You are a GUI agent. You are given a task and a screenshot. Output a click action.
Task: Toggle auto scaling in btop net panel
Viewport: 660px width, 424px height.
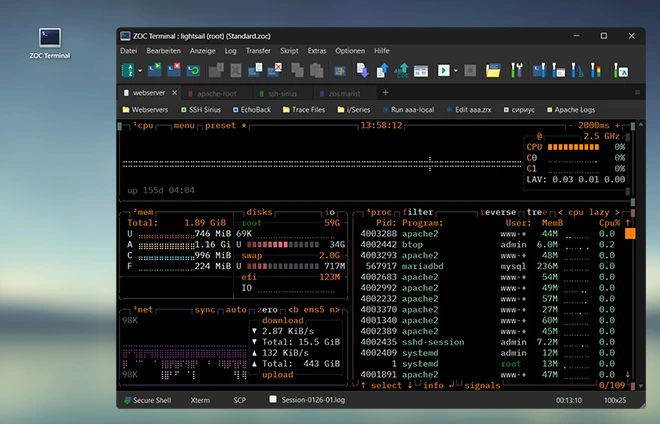pyautogui.click(x=236, y=310)
